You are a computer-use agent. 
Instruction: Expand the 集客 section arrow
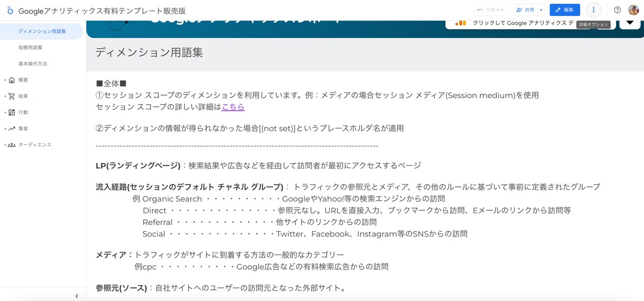coord(5,129)
